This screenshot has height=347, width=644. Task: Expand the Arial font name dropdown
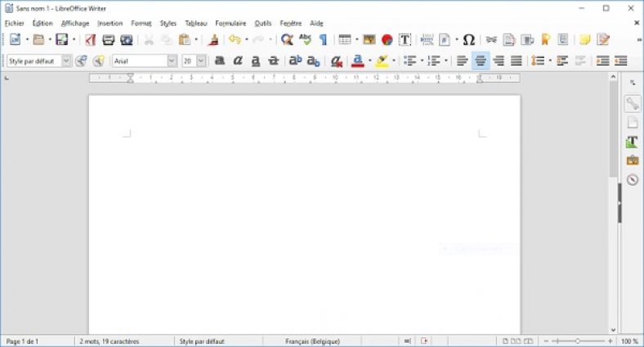pos(172,61)
